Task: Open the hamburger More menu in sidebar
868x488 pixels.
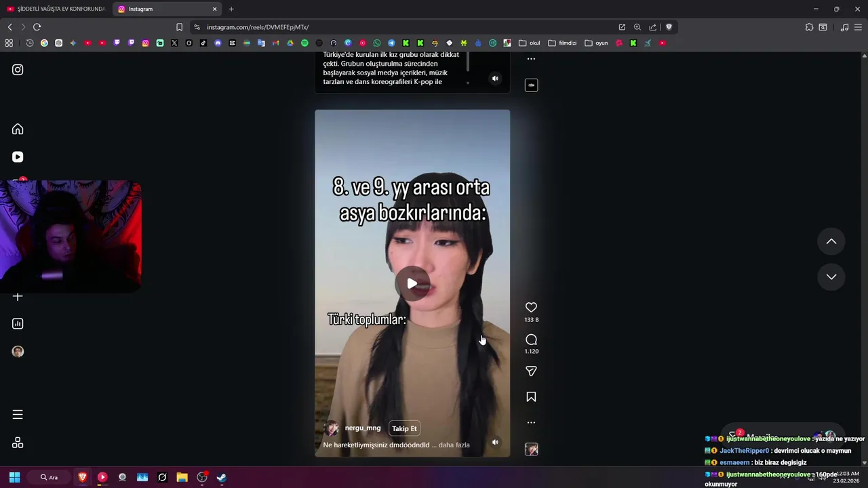Action: [x=18, y=414]
